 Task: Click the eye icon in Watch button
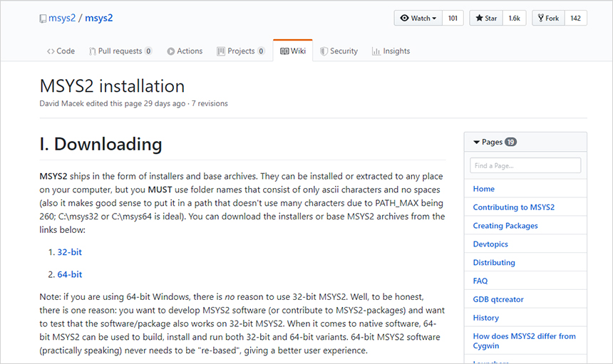[405, 18]
